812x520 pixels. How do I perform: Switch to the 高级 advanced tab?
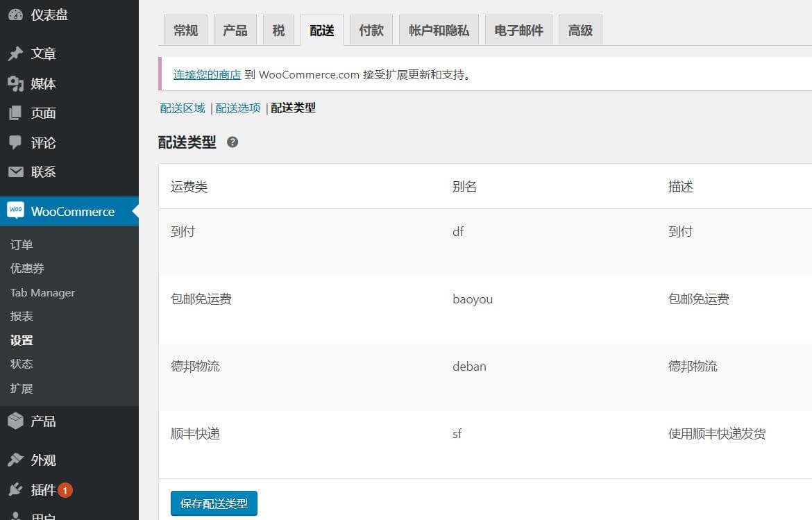580,29
